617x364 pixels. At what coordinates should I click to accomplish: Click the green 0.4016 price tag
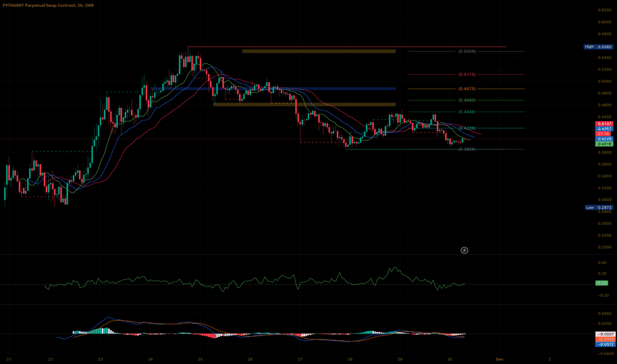(604, 144)
